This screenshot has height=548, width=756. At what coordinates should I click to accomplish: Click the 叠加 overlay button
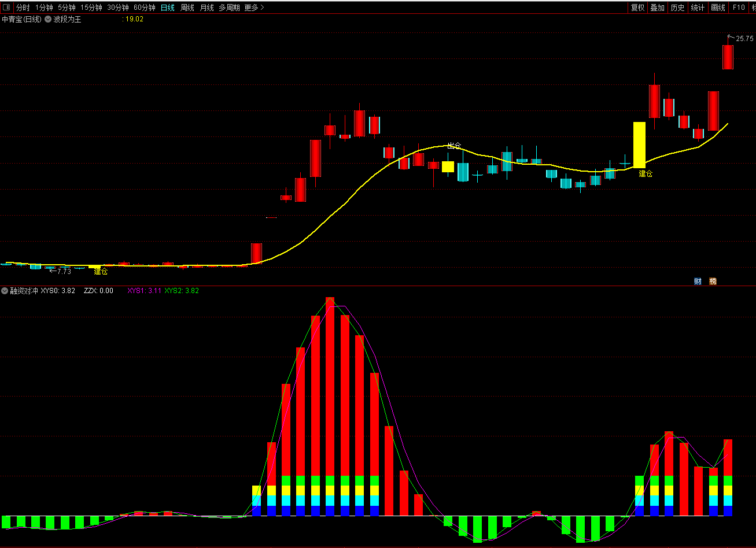[x=657, y=8]
